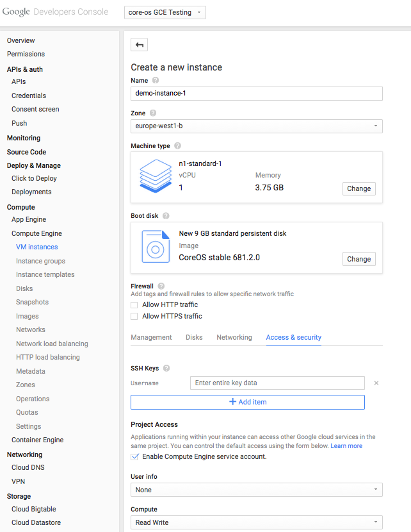Click the Add item button
Screen dimensions: 411x532
(x=248, y=402)
